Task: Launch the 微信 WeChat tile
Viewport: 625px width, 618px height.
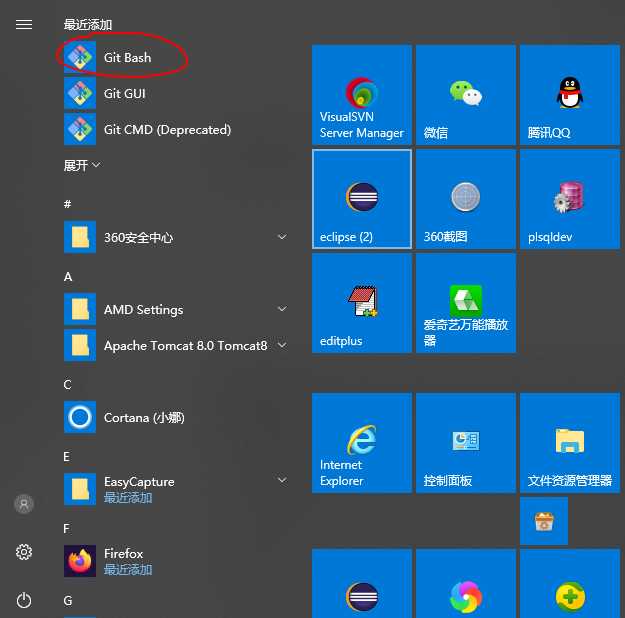Action: tap(466, 95)
